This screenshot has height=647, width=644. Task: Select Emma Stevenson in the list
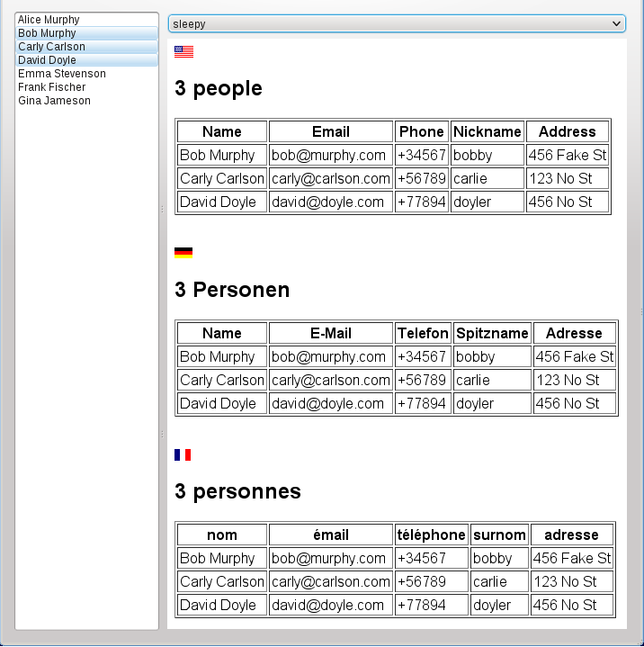click(x=61, y=74)
